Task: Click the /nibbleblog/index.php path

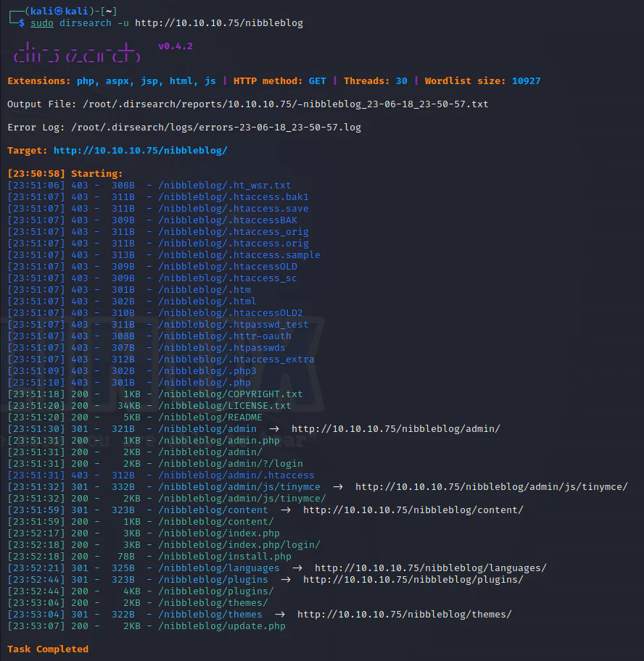Action: pos(219,533)
